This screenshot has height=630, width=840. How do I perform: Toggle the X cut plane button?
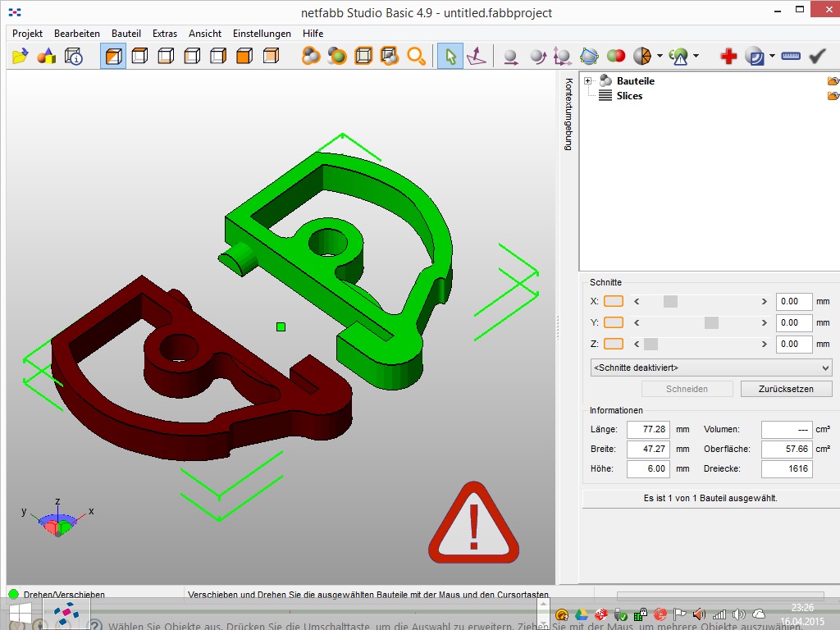tap(614, 301)
